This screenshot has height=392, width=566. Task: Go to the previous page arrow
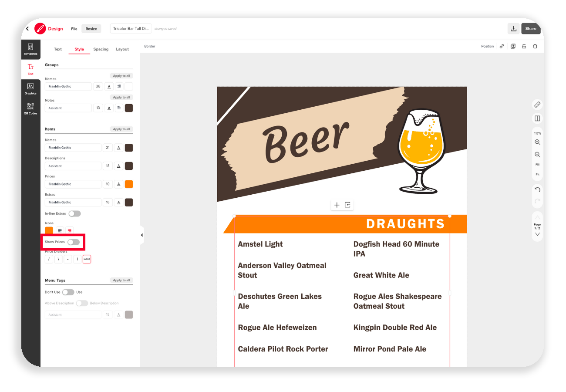537,217
